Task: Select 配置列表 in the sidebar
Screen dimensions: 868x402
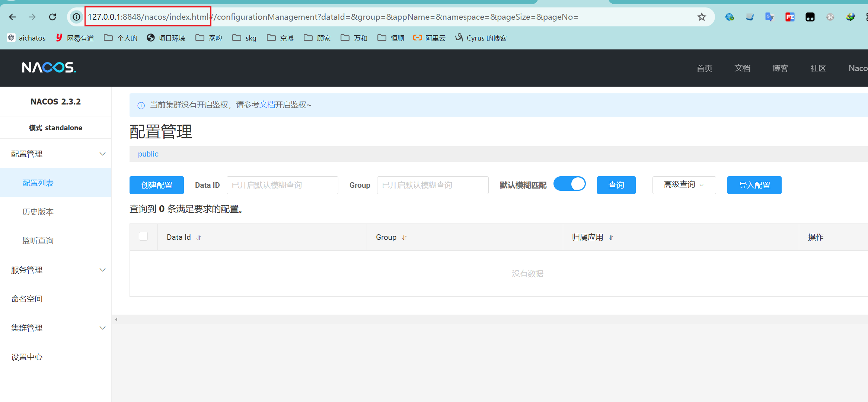Action: point(56,183)
